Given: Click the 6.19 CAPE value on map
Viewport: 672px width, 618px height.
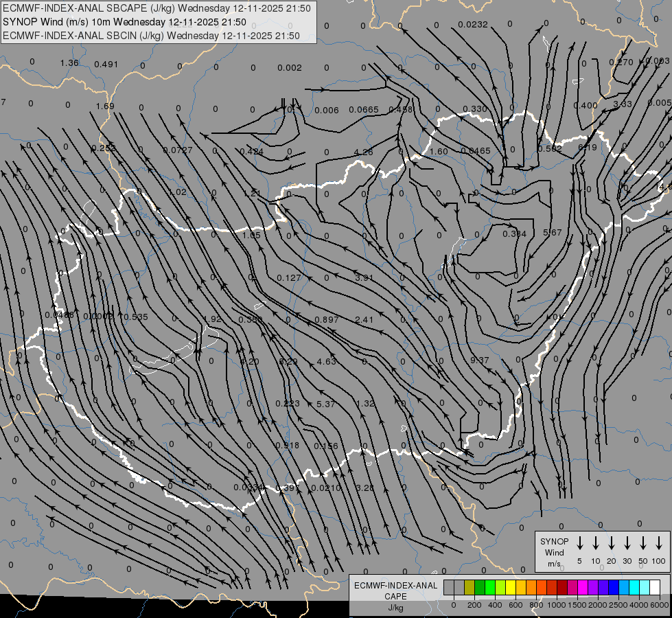Looking at the screenshot, I should 587,147.
